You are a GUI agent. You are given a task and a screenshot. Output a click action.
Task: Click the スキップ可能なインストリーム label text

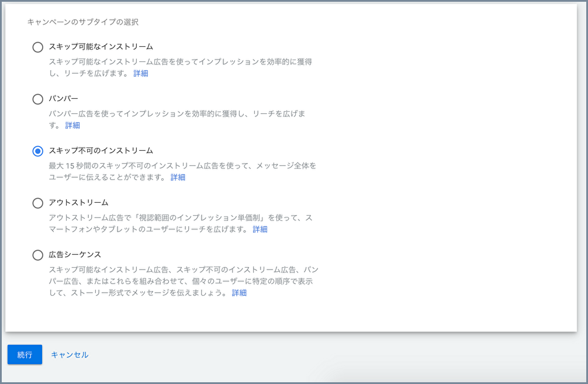click(x=101, y=47)
